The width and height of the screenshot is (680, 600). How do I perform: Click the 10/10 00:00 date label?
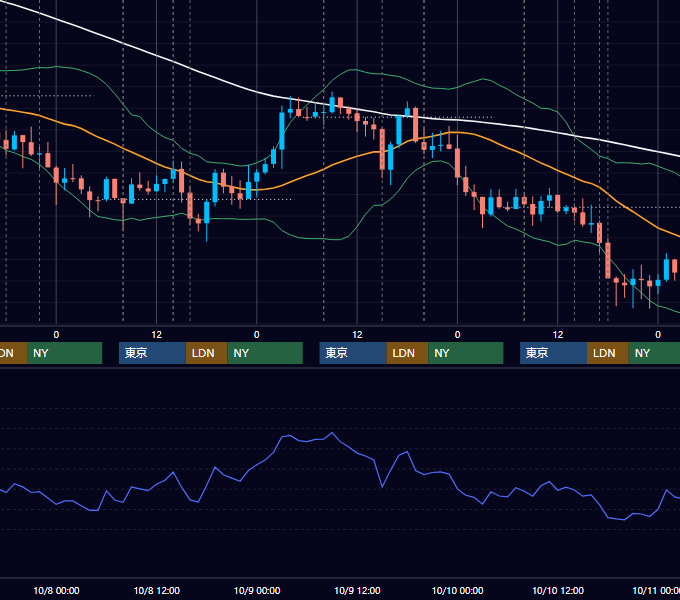[x=458, y=590]
